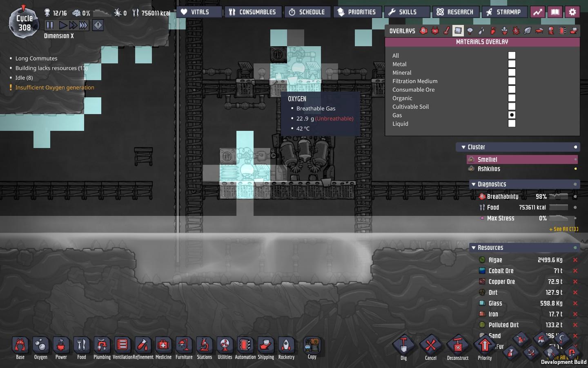Open the Rocketry build category

tap(286, 348)
